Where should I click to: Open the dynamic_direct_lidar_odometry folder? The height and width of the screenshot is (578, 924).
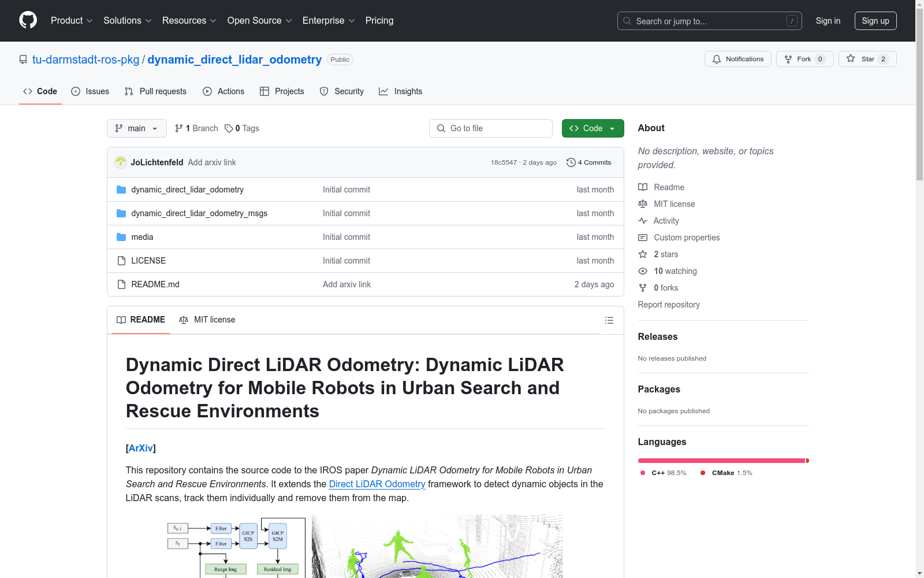pos(187,190)
